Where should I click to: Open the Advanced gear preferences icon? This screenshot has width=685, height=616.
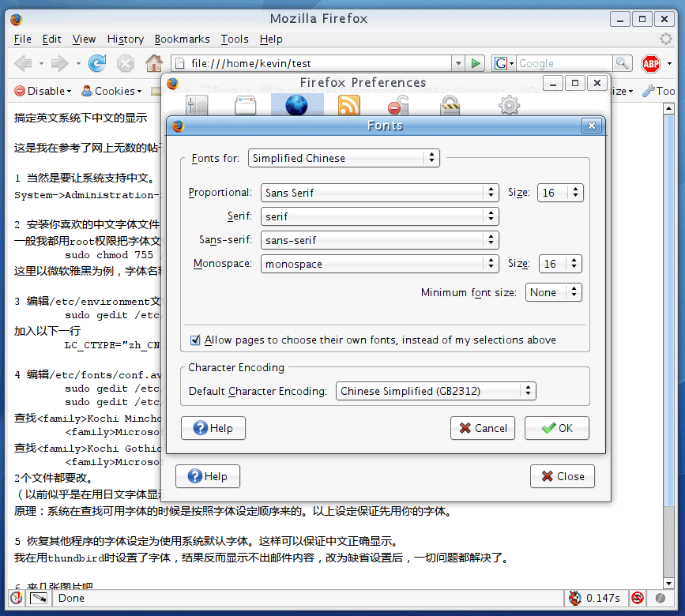(510, 105)
